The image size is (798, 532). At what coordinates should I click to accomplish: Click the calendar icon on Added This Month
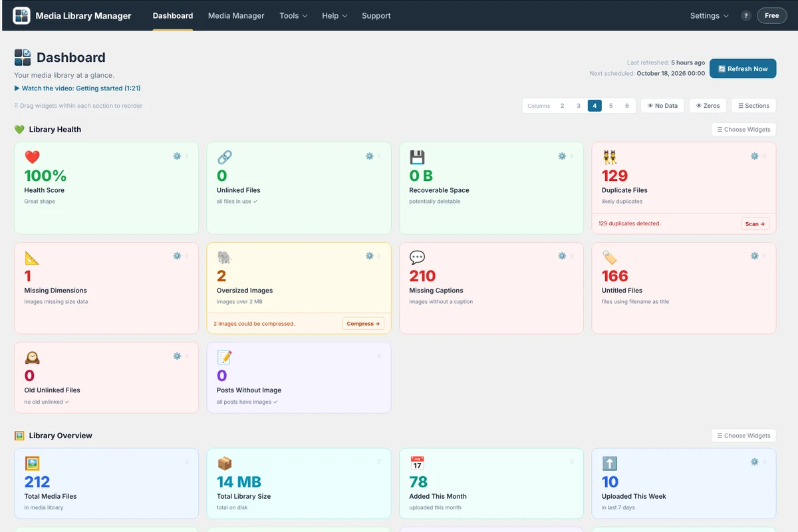[x=417, y=463]
